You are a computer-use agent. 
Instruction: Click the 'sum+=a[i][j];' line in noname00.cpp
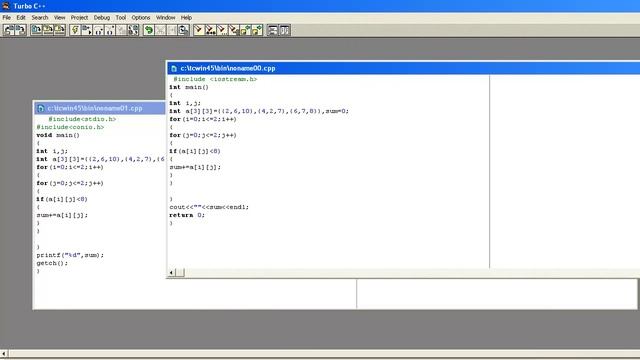coord(195,167)
